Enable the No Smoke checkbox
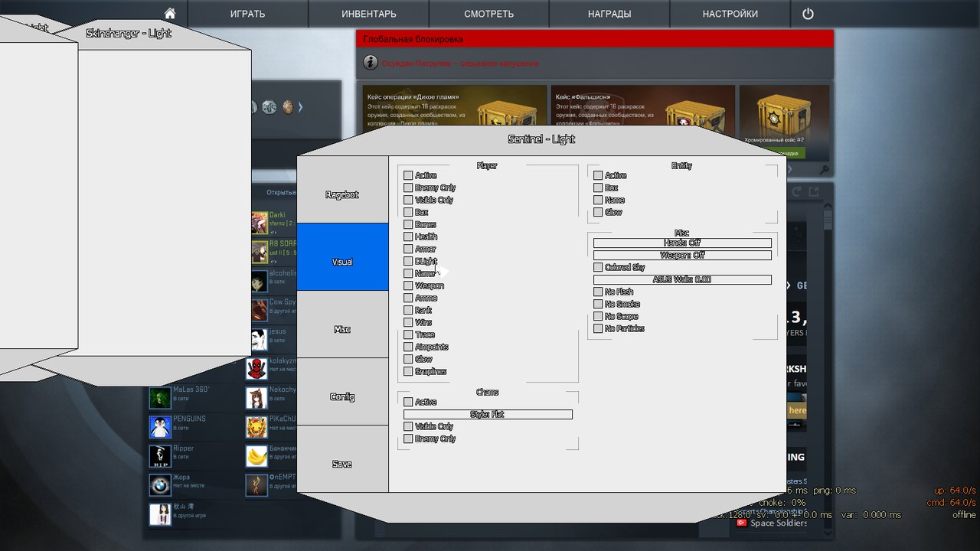 tap(598, 304)
